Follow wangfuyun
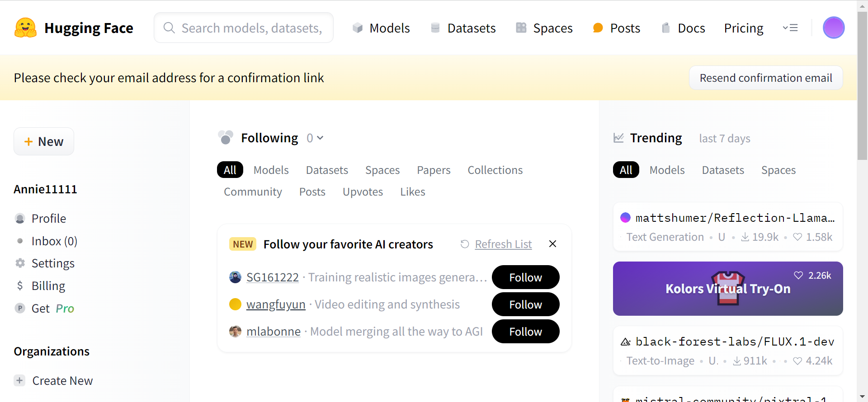 click(x=525, y=304)
